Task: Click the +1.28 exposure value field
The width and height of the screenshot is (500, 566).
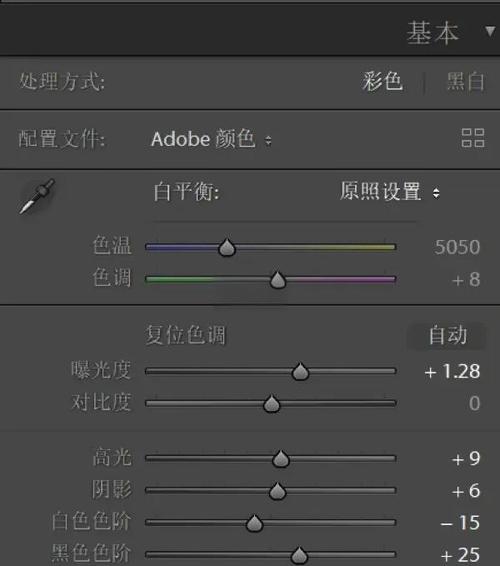Action: click(x=452, y=371)
